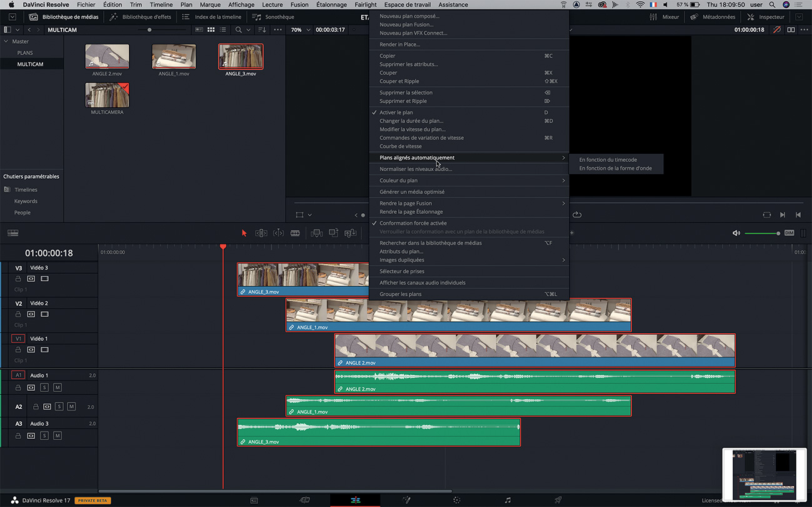Open the Sonothèque sound library
Viewport: 812px width, 507px height.
click(273, 17)
